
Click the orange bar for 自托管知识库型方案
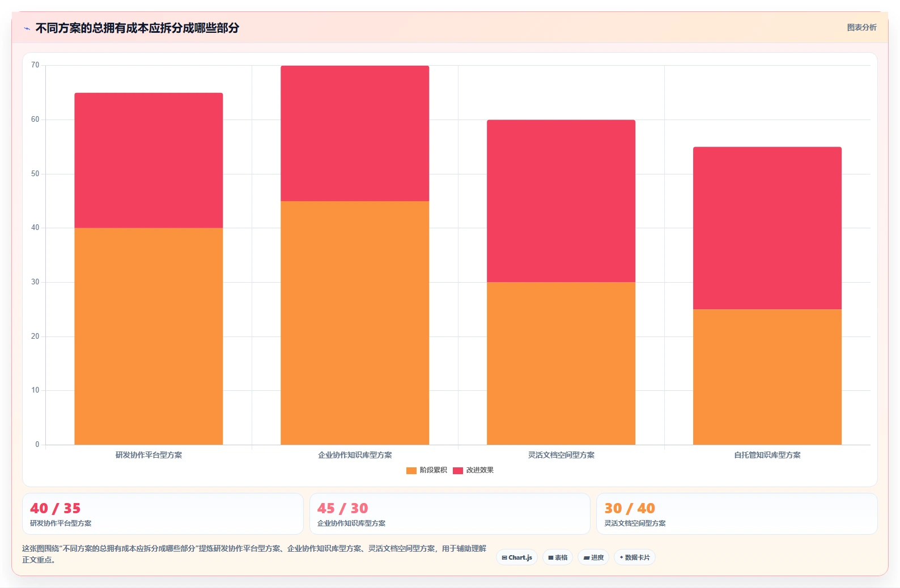[x=767, y=377]
